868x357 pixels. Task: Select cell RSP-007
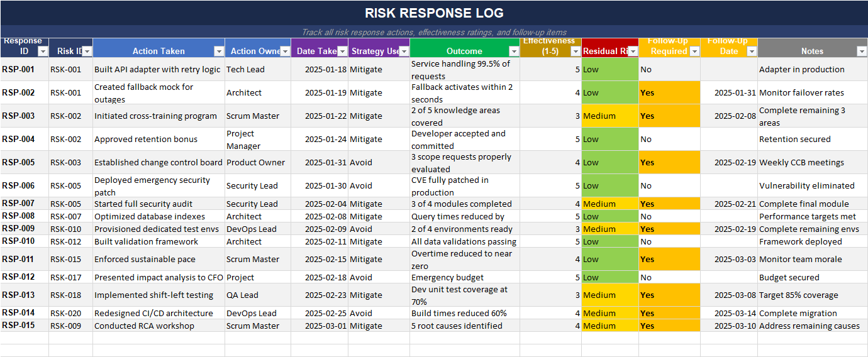[25, 204]
